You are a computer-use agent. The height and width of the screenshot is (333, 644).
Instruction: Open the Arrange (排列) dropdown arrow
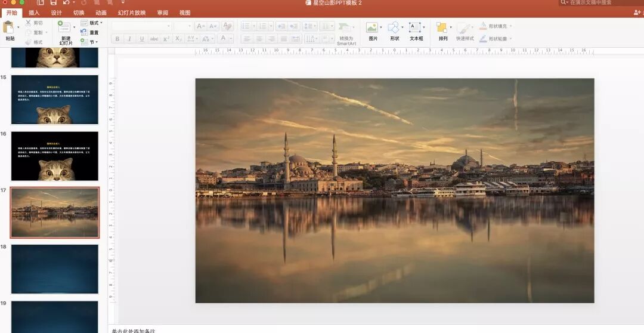tap(451, 27)
